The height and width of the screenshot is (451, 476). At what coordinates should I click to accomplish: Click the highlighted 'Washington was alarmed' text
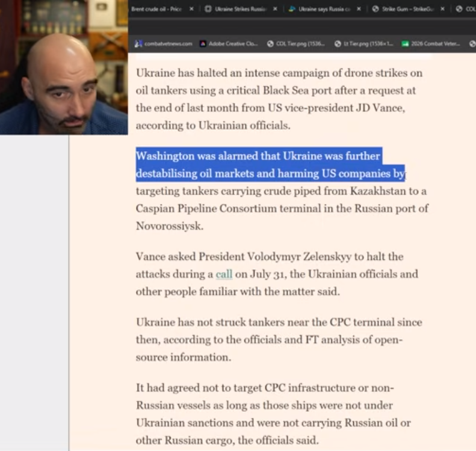coord(270,165)
